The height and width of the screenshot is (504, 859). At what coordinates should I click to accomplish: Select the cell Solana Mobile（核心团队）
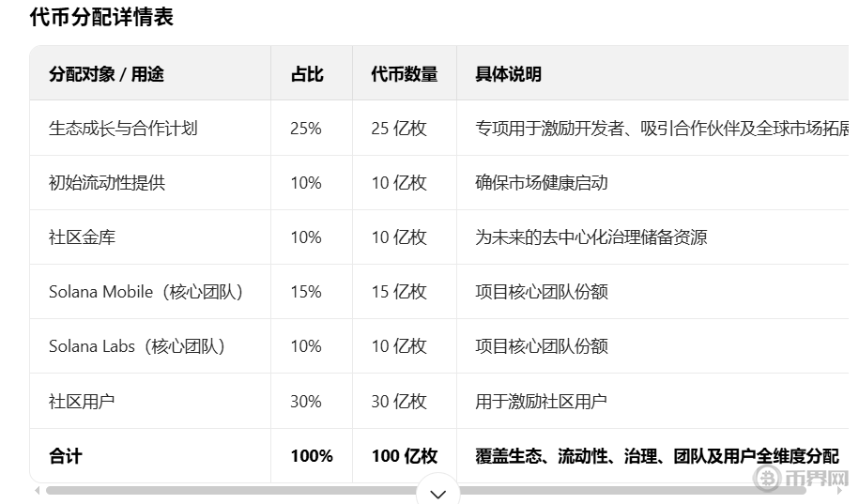click(x=146, y=292)
